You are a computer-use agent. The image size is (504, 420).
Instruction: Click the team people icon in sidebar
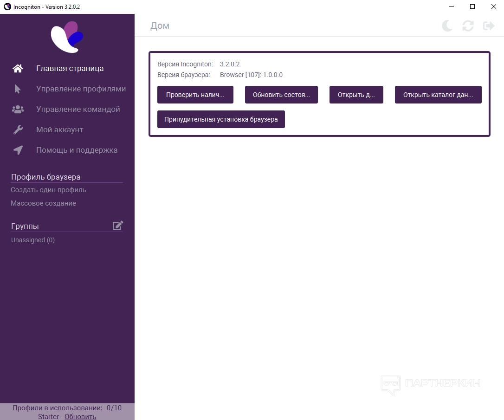(x=18, y=109)
